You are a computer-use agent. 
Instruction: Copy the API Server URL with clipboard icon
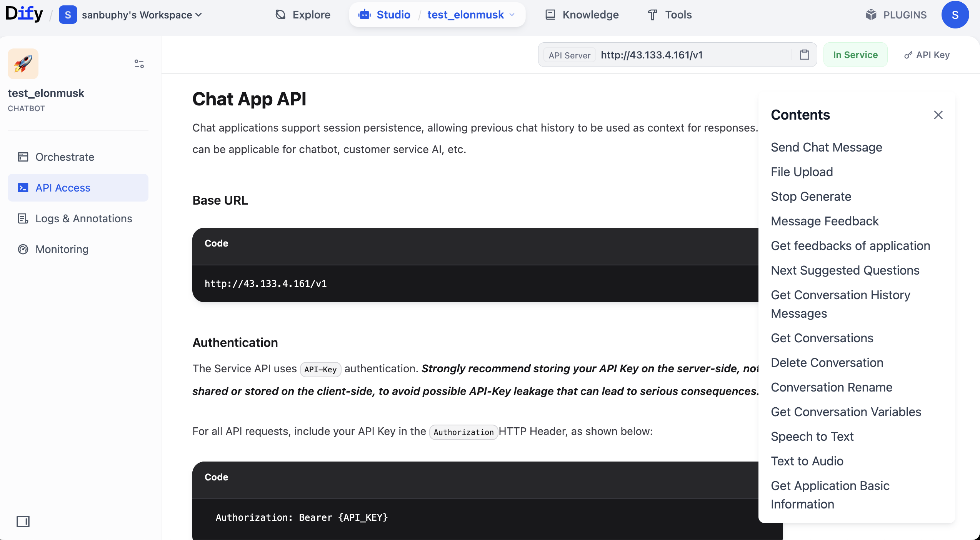tap(804, 55)
